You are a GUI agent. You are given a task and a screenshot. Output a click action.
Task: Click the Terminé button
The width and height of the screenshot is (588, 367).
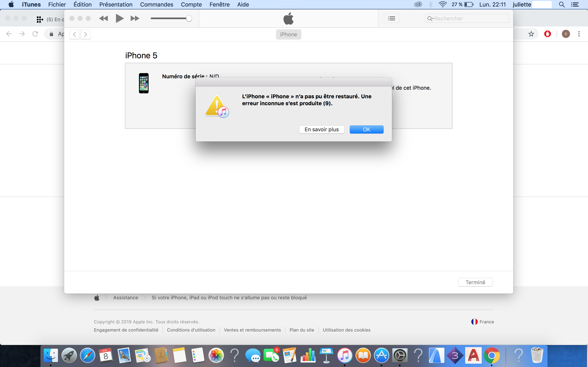pos(475,282)
